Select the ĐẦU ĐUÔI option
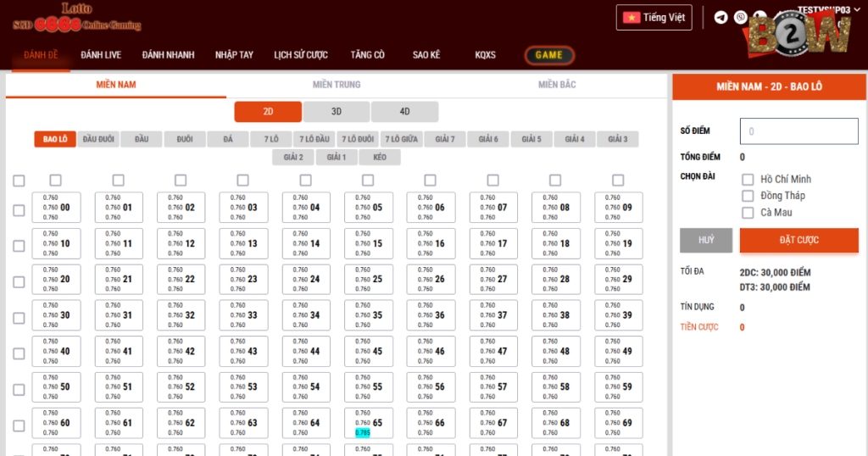Viewport: 868px width, 456px height. click(98, 139)
